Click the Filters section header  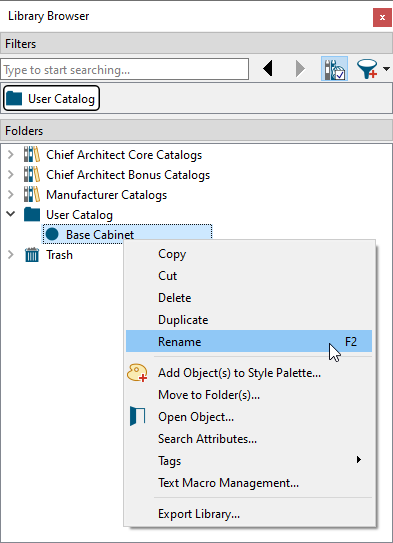196,44
